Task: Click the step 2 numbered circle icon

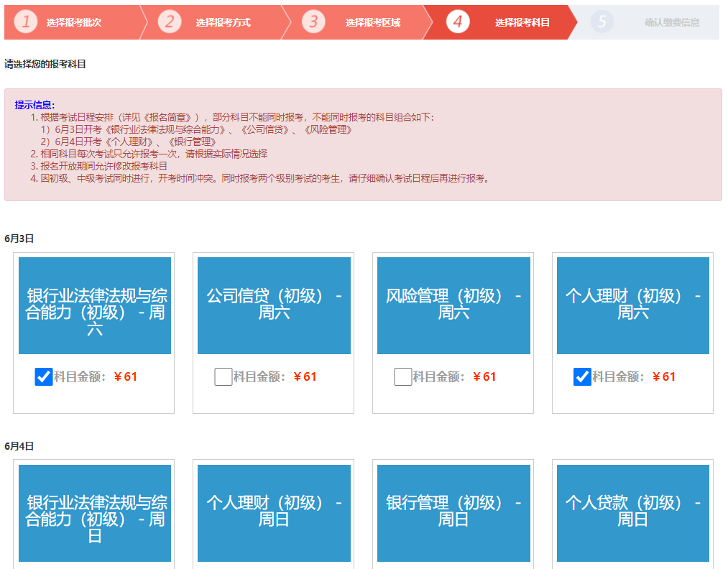Action: tap(170, 22)
